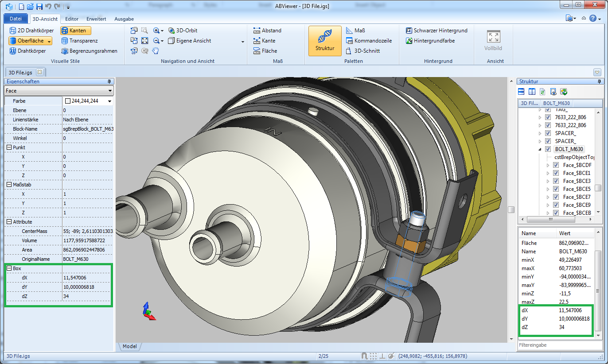
Task: Uncheck the BOLT_M630 checkbox
Action: tap(548, 149)
